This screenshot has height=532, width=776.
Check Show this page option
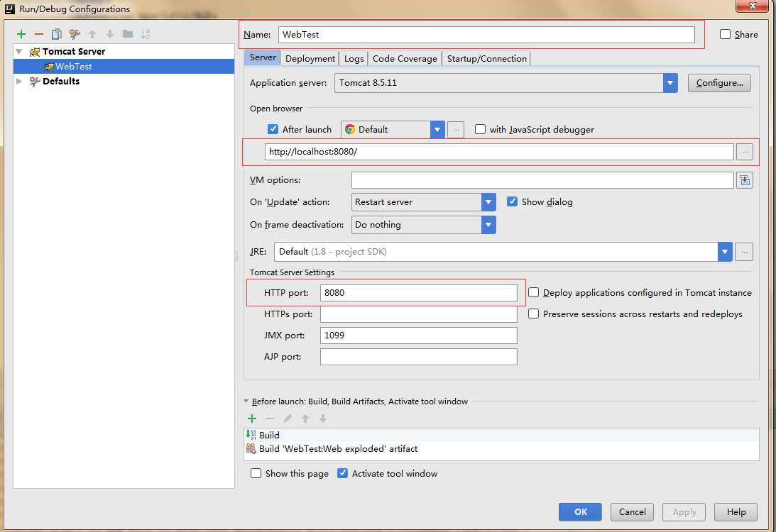point(256,473)
